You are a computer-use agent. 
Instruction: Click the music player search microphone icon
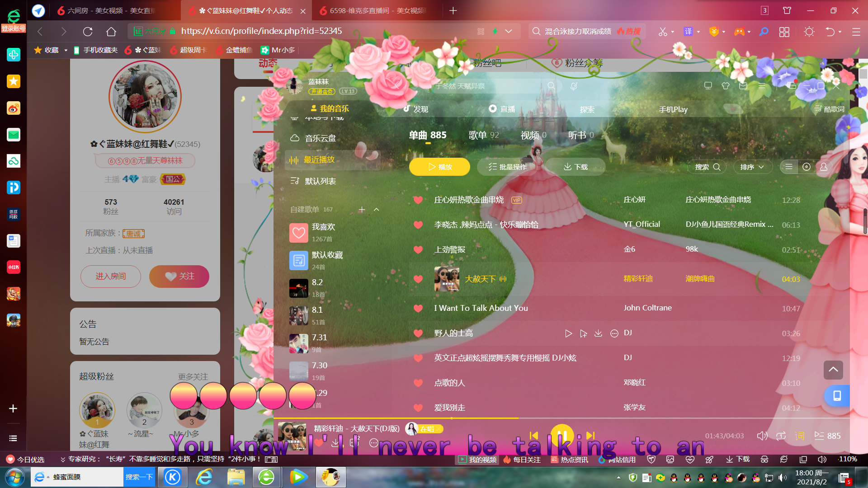point(574,86)
